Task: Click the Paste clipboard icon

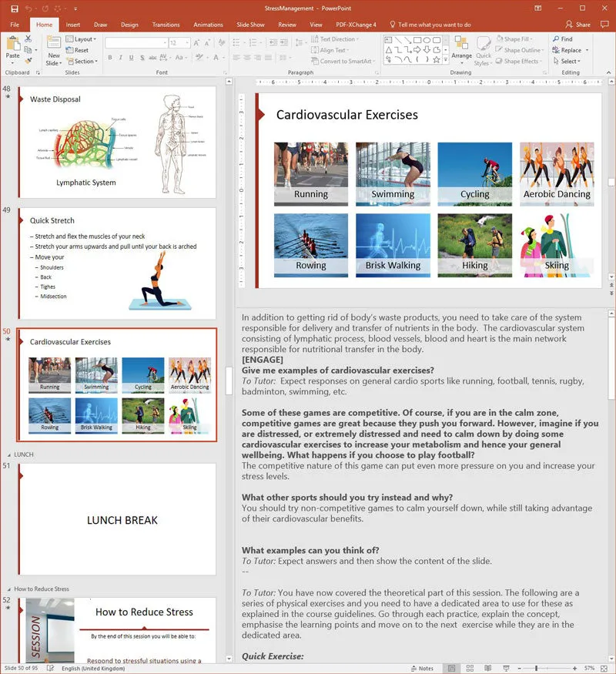Action: (13, 43)
